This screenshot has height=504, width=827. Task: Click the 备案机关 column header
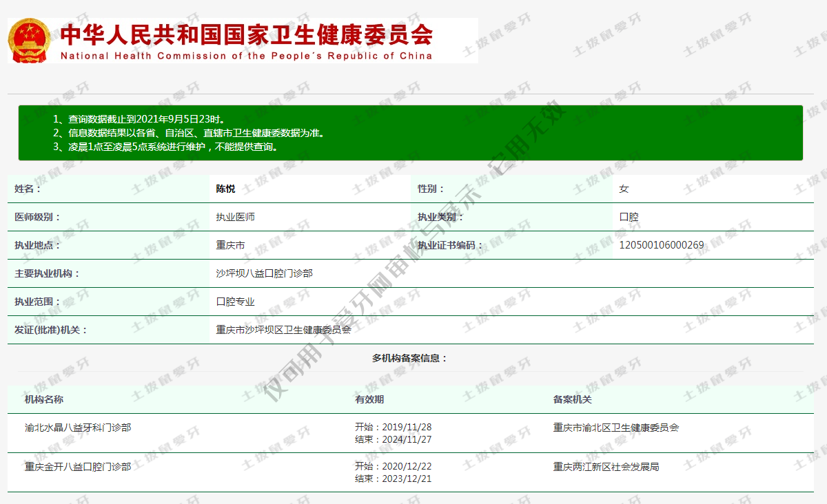pos(572,399)
